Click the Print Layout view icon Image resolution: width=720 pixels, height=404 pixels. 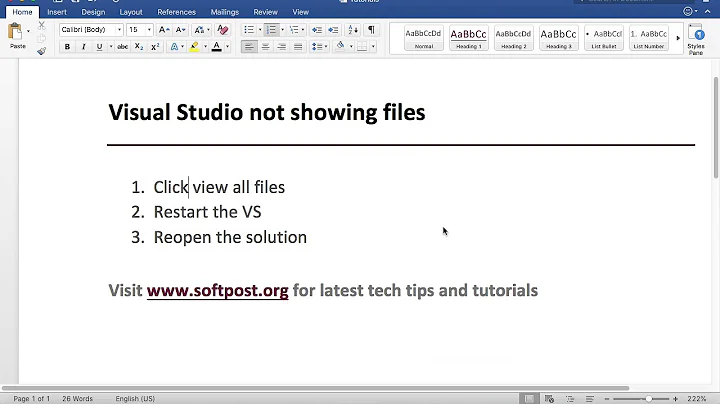(x=529, y=398)
